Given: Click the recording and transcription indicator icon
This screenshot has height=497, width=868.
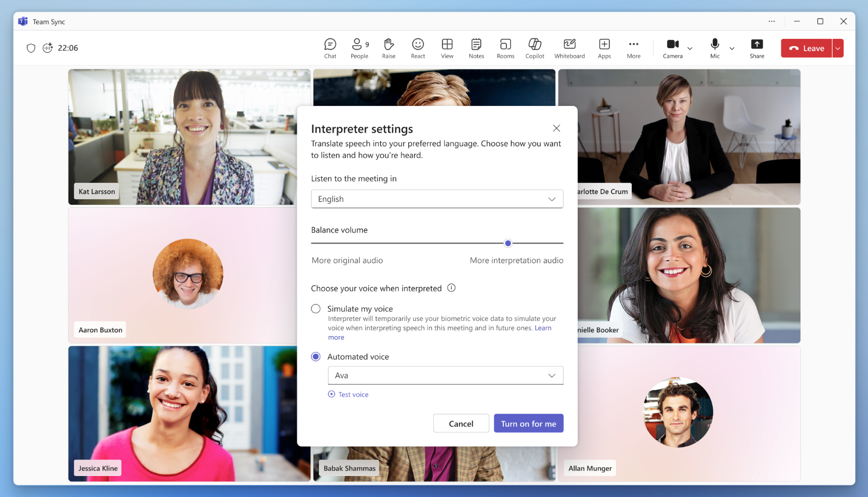Looking at the screenshot, I should 48,48.
